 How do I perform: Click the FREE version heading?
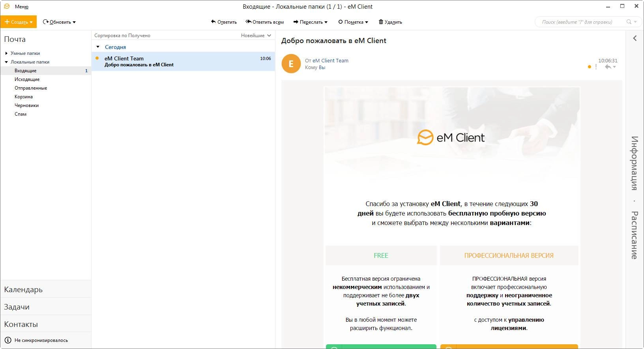381,255
